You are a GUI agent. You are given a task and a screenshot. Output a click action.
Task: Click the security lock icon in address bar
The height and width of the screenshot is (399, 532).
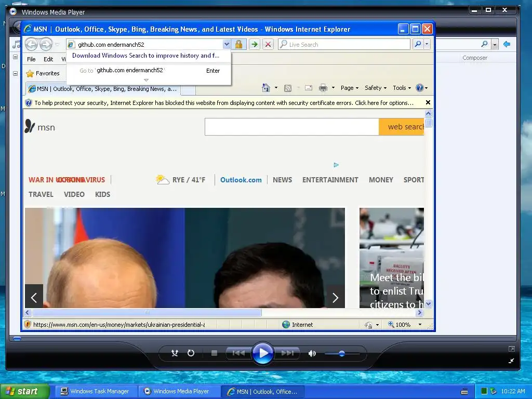pyautogui.click(x=238, y=44)
